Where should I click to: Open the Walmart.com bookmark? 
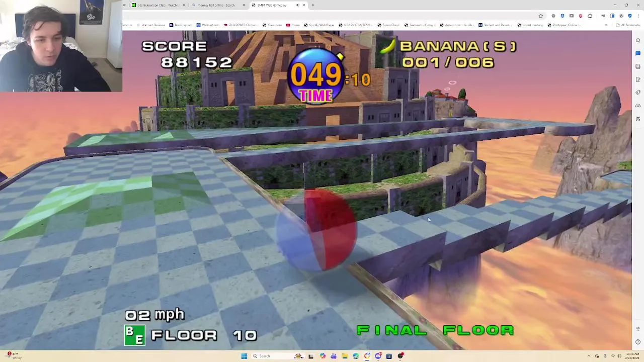[208, 25]
